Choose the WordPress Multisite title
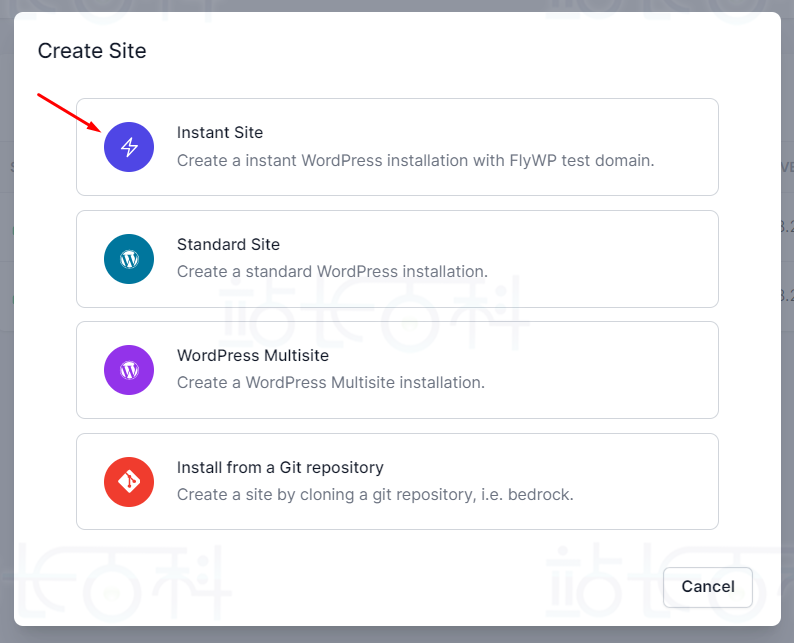Screen dimensions: 794x643 (x=252, y=355)
